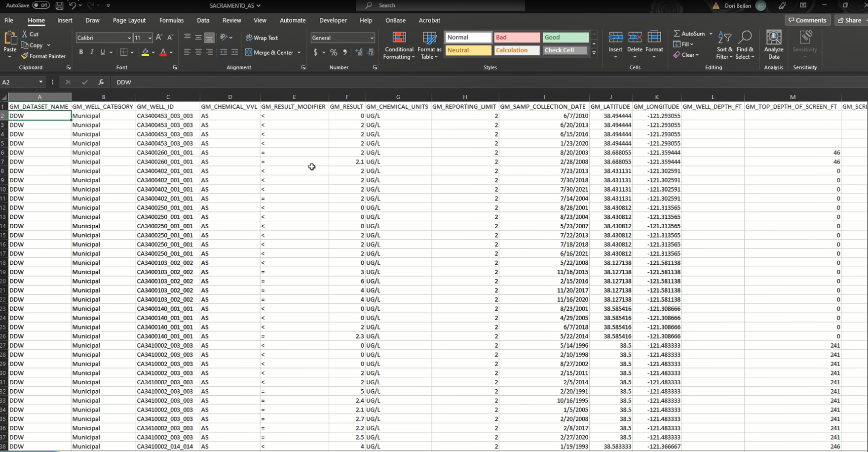Open the font name Calibri dropdown

tap(129, 38)
